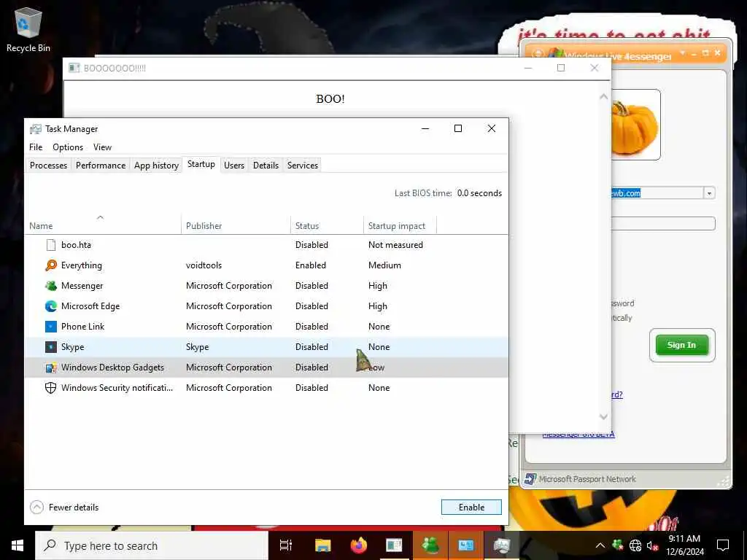Switch to the Desktop Gadgets taskbar button

[x=466, y=545]
